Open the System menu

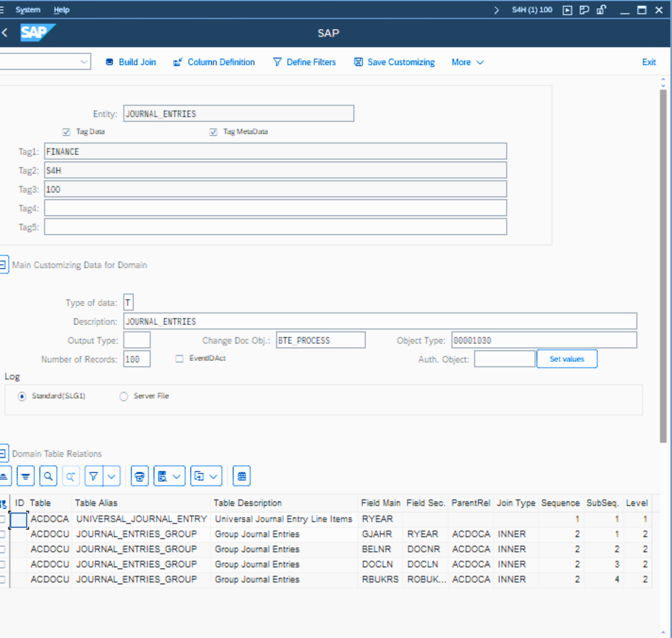pos(28,10)
